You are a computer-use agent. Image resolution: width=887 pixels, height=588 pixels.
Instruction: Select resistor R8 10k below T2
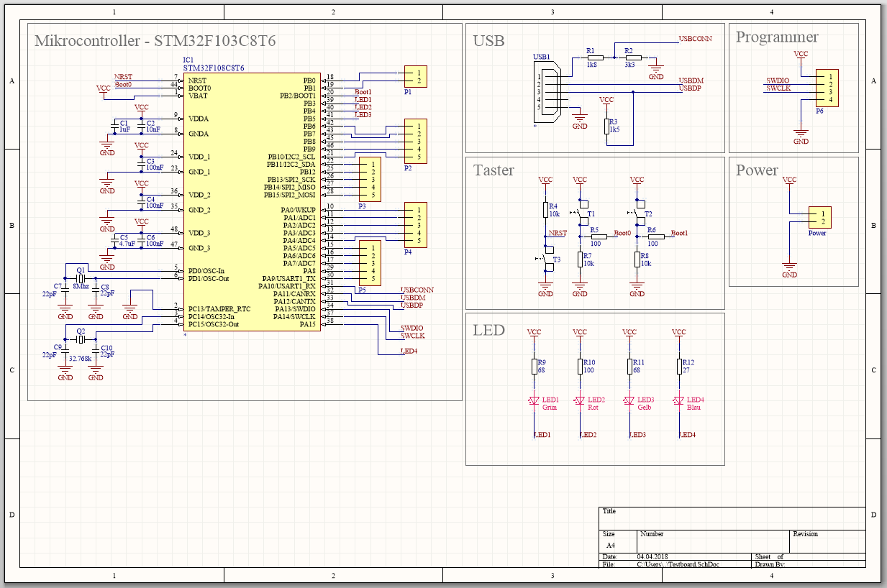click(637, 259)
